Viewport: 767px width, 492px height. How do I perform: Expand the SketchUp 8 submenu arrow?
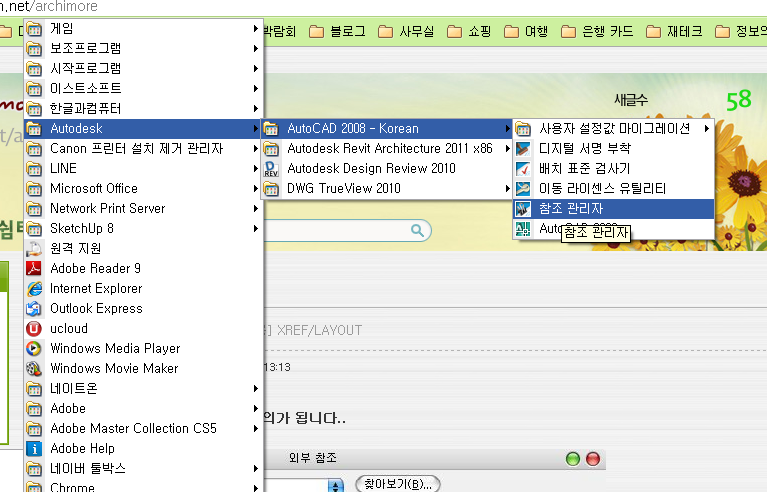[x=255, y=228]
